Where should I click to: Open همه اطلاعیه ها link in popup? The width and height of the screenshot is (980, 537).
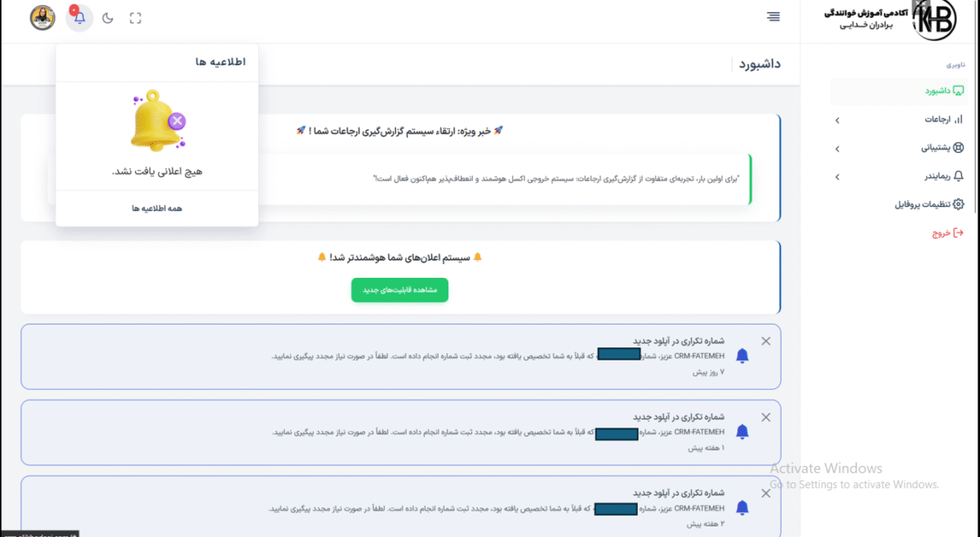click(157, 208)
